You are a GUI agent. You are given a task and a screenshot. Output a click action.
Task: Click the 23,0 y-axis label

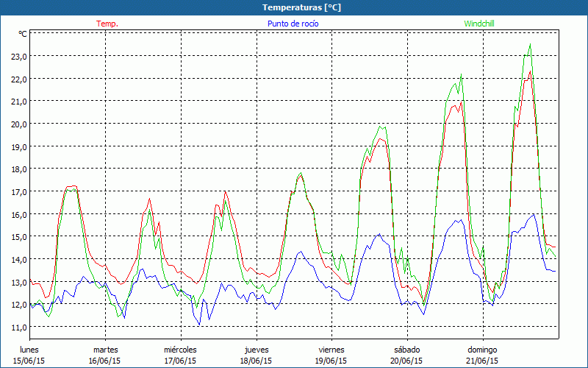(x=18, y=56)
